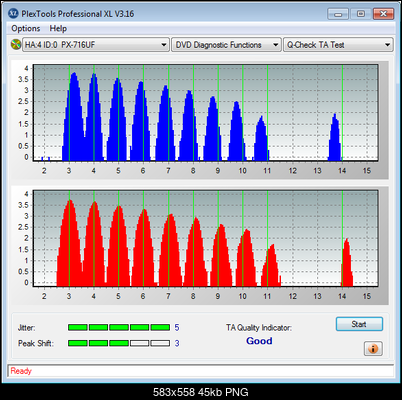The width and height of the screenshot is (402, 400).
Task: Click the TA Quality Indicator label
Action: [259, 328]
